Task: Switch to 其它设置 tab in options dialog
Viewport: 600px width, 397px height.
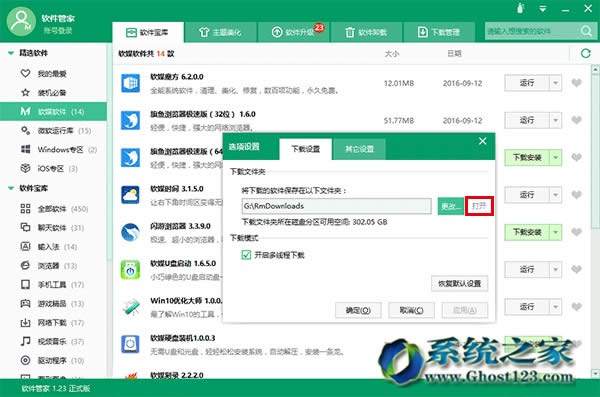Action: [359, 149]
